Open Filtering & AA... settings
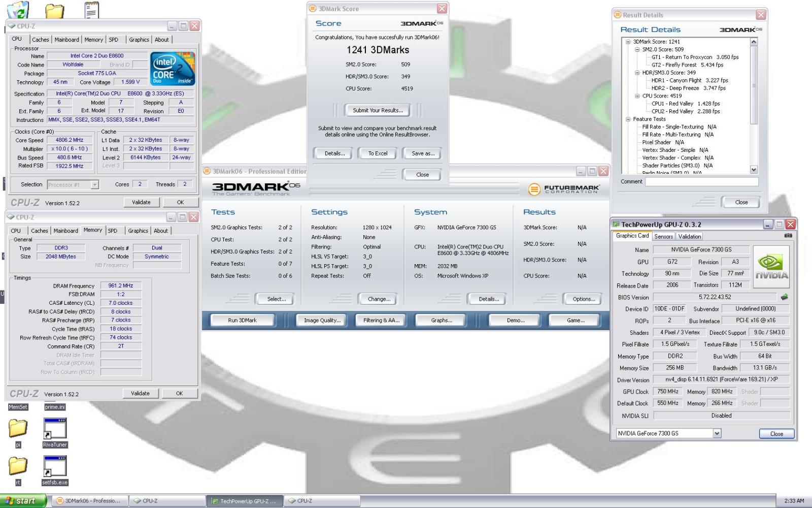812x508 pixels. pos(381,321)
